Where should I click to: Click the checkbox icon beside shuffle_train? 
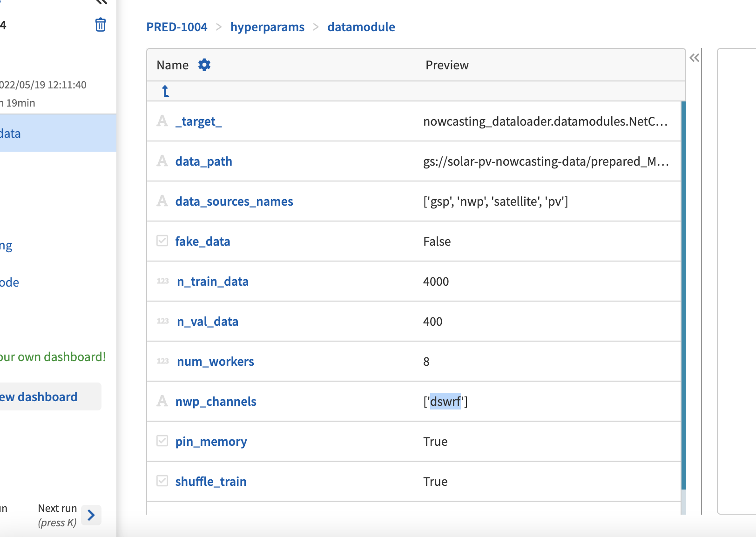point(162,481)
